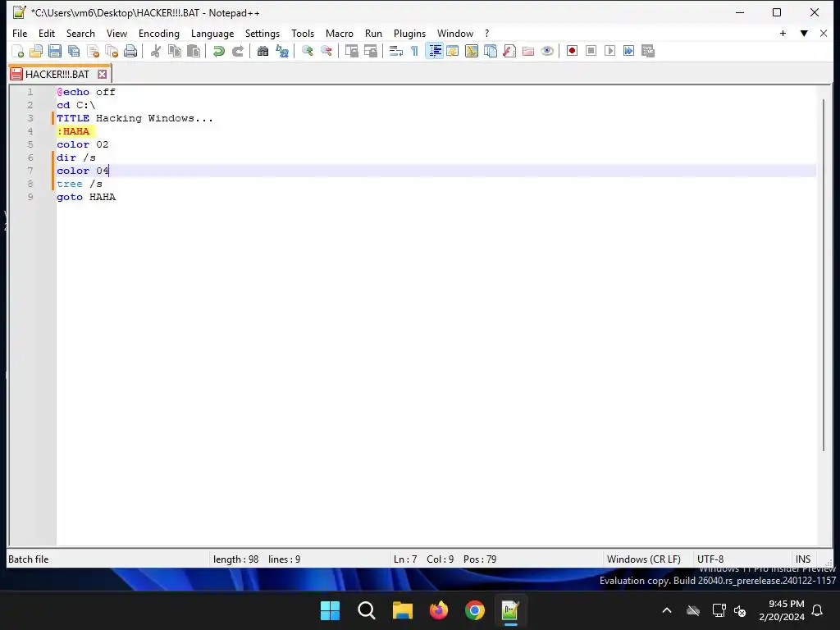
Task: Close the HACKER!!!.BAT tab with its red X
Action: pos(103,74)
